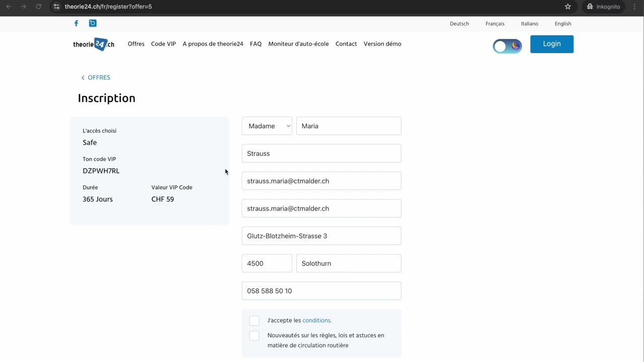Select the VIP code text DZPWH7RL
The width and height of the screenshot is (644, 362).
click(x=101, y=171)
